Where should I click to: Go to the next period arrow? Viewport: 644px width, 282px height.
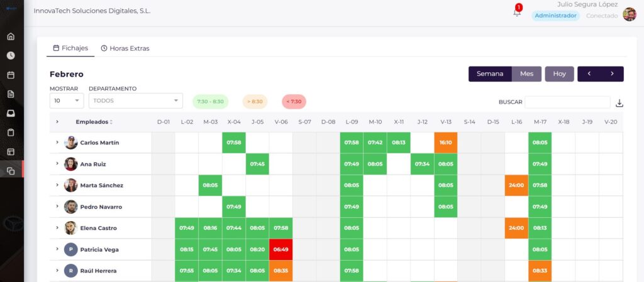(612, 74)
